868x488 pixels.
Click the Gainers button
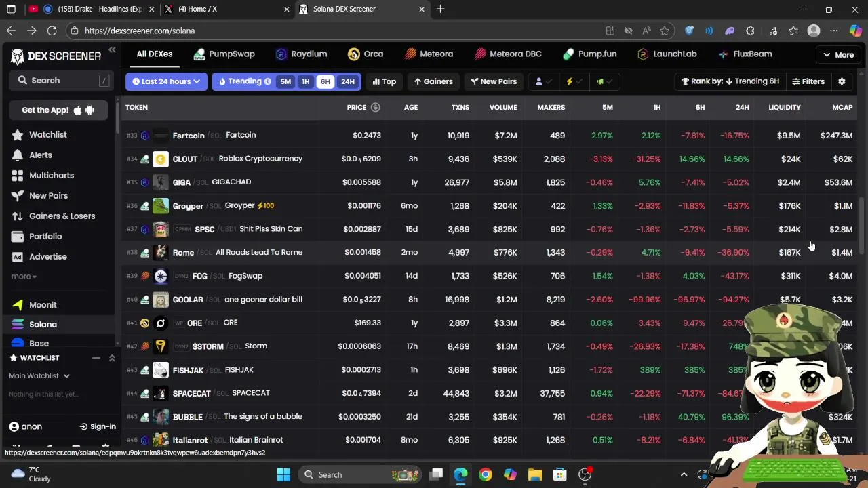433,81
